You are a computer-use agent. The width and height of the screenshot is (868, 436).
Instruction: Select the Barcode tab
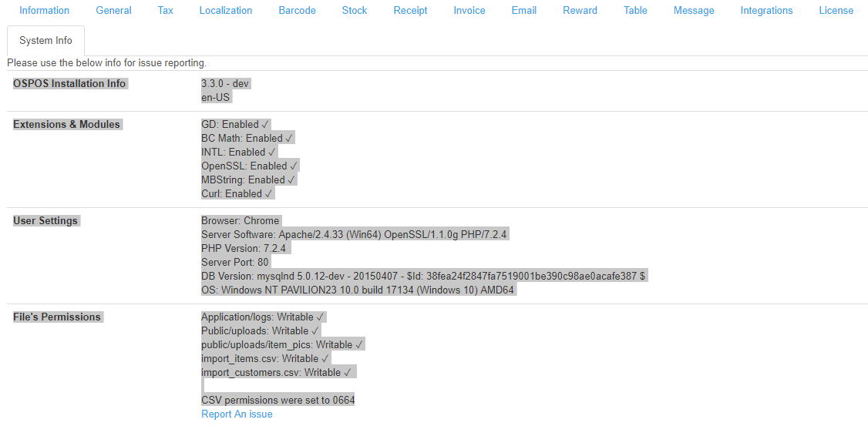[x=298, y=11]
